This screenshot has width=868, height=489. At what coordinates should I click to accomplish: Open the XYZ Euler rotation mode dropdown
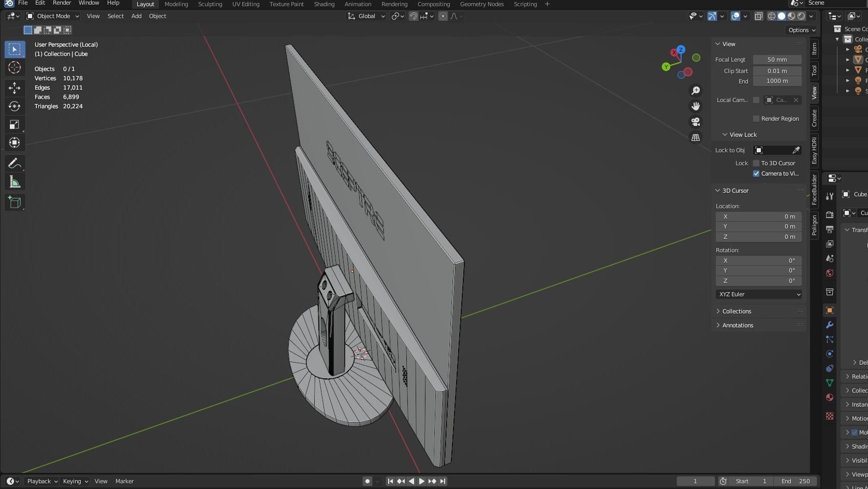coord(759,294)
